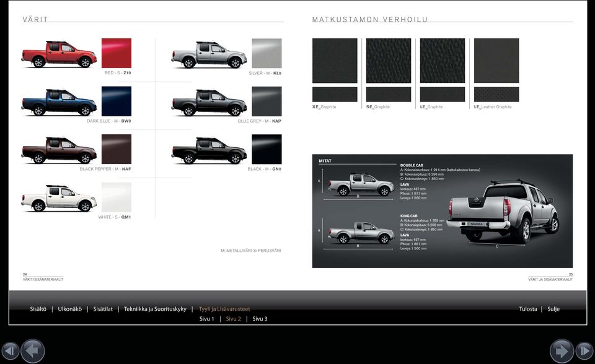Open the Sisätilat section

click(103, 309)
